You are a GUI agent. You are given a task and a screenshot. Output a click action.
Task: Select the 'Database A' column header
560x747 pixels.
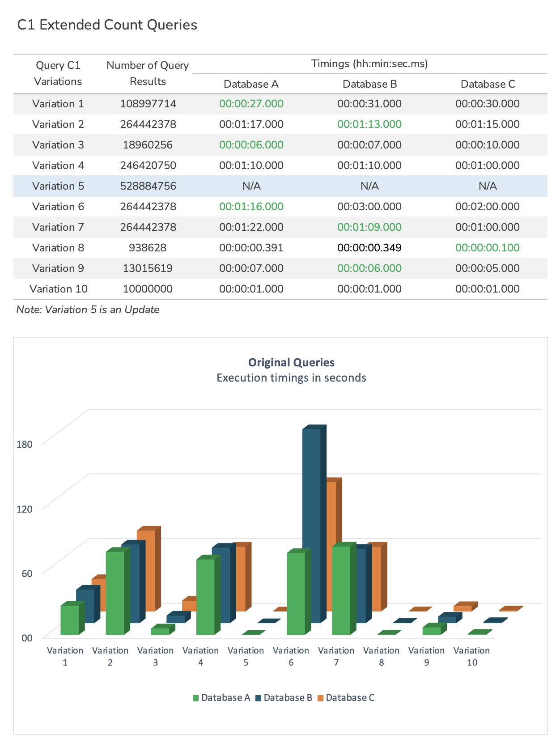pyautogui.click(x=251, y=84)
